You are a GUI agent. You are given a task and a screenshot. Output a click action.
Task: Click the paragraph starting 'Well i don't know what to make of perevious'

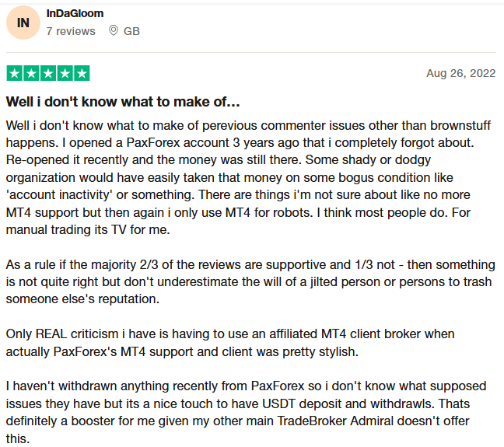(x=248, y=177)
